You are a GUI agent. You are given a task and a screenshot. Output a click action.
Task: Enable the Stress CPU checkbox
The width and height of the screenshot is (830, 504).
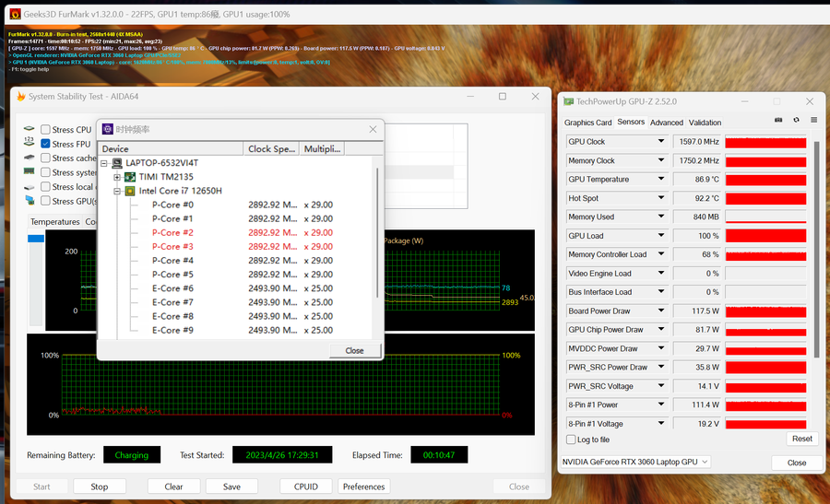point(45,130)
